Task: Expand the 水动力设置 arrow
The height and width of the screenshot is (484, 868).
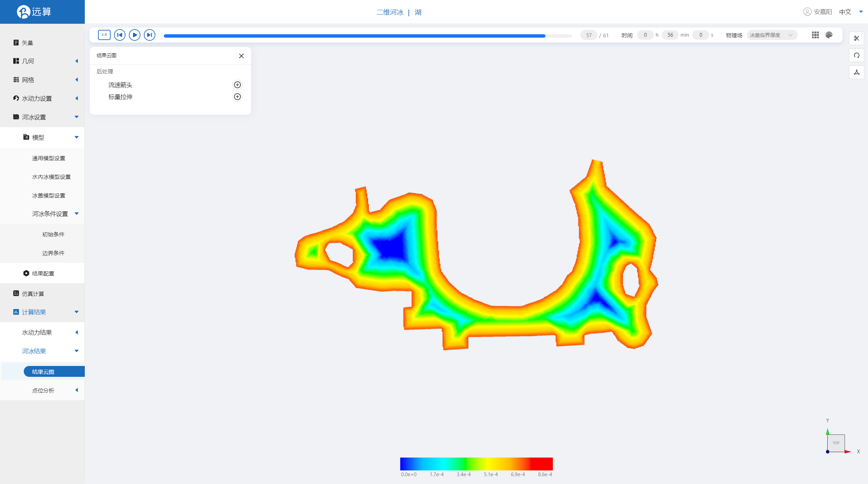Action: point(77,98)
